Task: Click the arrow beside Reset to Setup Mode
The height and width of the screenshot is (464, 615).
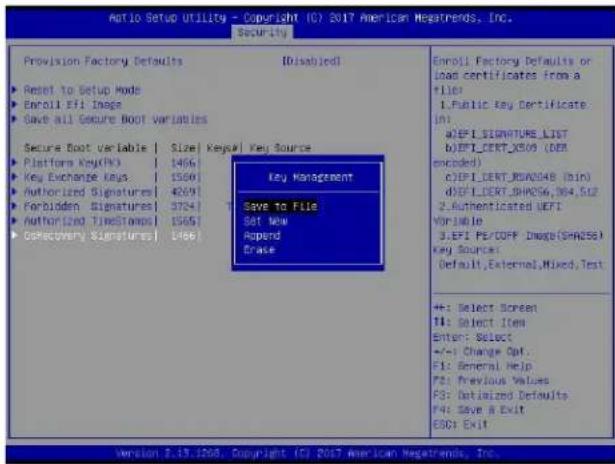Action: click(x=15, y=90)
